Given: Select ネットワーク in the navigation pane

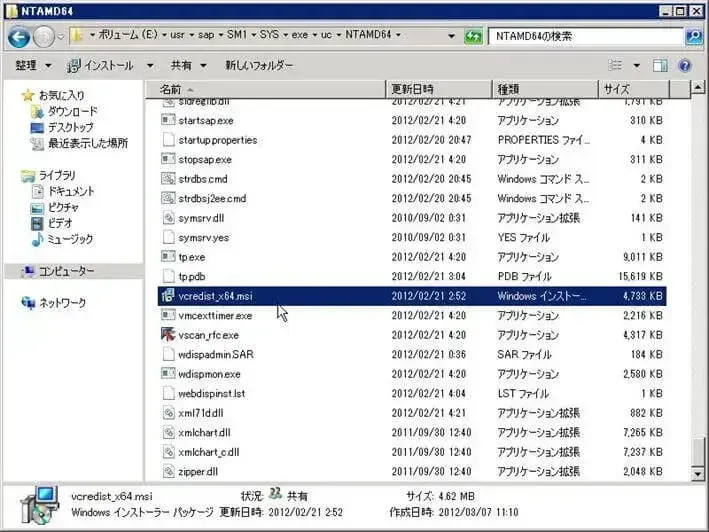Looking at the screenshot, I should click(62, 302).
